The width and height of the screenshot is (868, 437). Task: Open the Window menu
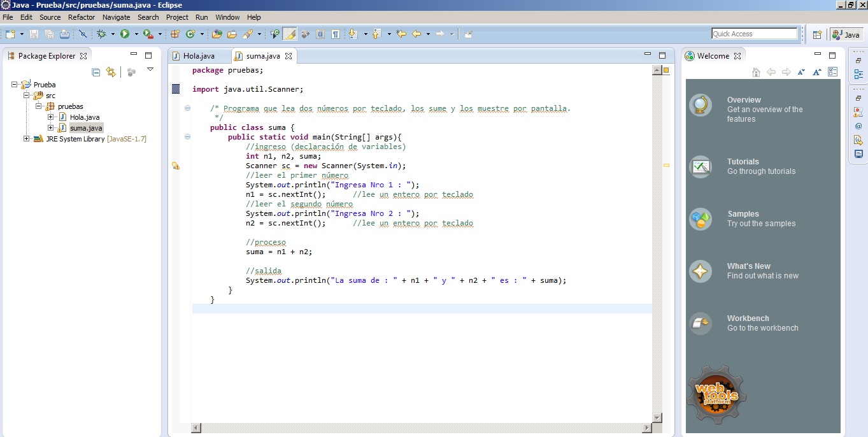point(227,17)
